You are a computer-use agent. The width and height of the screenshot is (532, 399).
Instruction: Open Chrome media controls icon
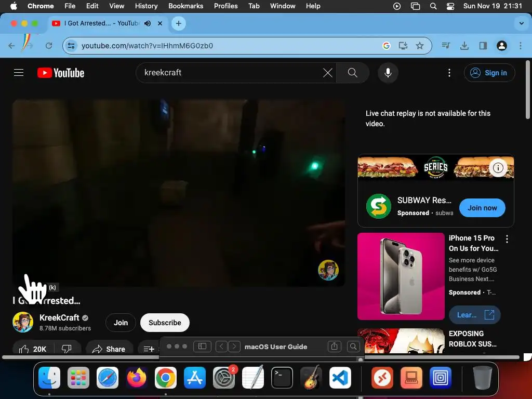[446, 46]
